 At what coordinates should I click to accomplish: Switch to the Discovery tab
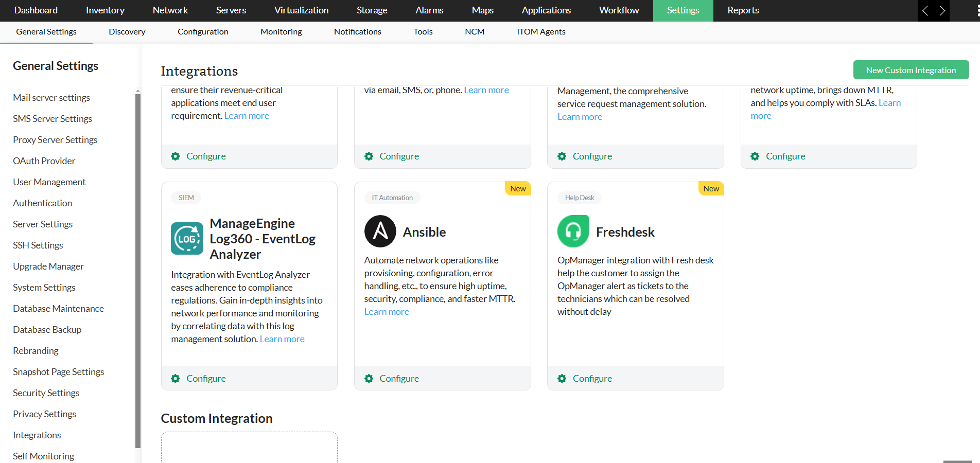(127, 32)
